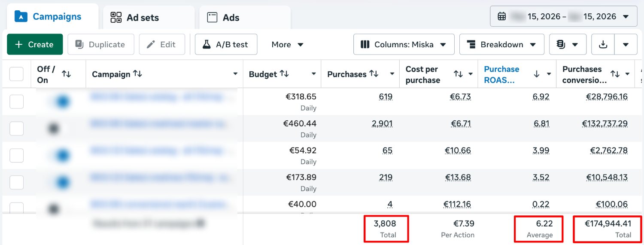
Task: Toggle off the campaign with €54.92 budget
Action: coord(59,156)
